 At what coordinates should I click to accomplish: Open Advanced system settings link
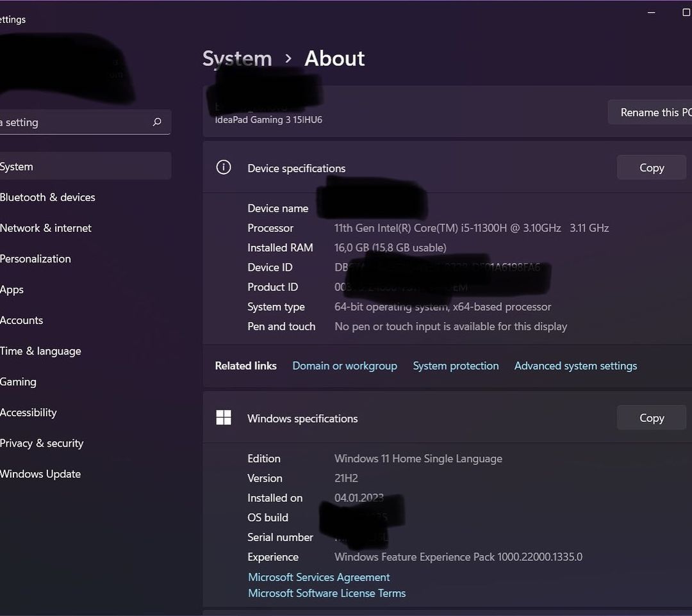[575, 366]
